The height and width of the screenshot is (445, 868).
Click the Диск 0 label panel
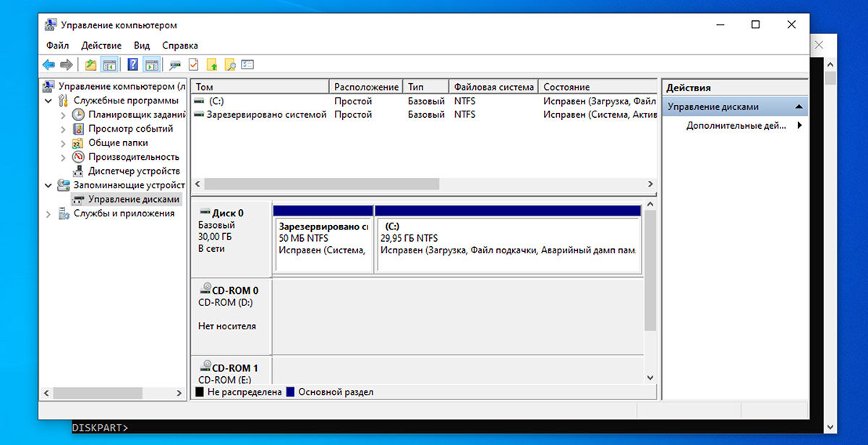tap(231, 239)
